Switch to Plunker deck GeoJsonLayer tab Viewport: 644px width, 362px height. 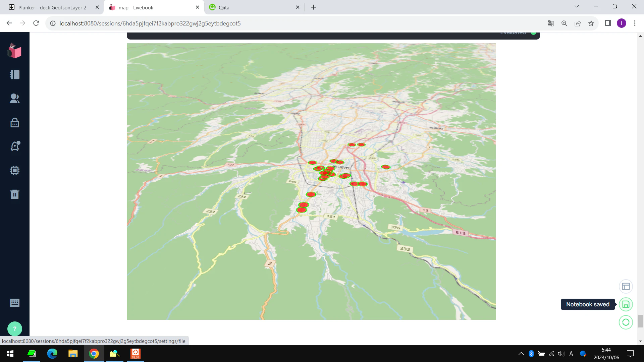pos(52,7)
